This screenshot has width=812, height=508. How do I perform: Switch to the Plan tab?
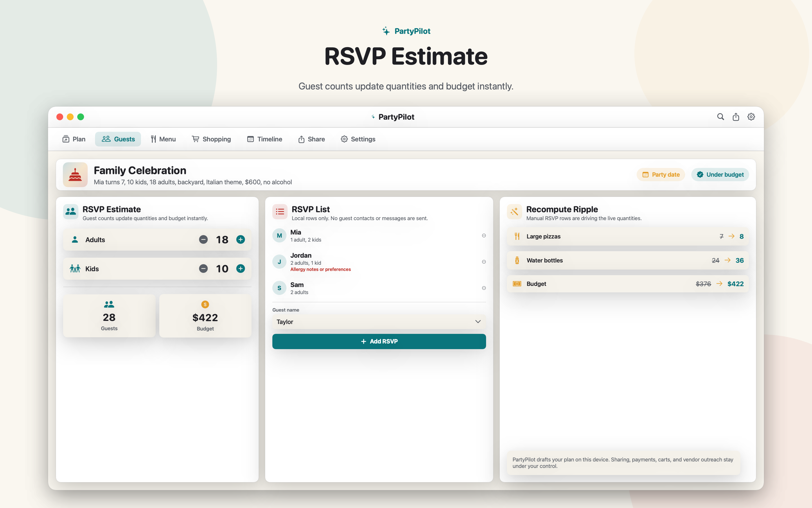pos(74,139)
